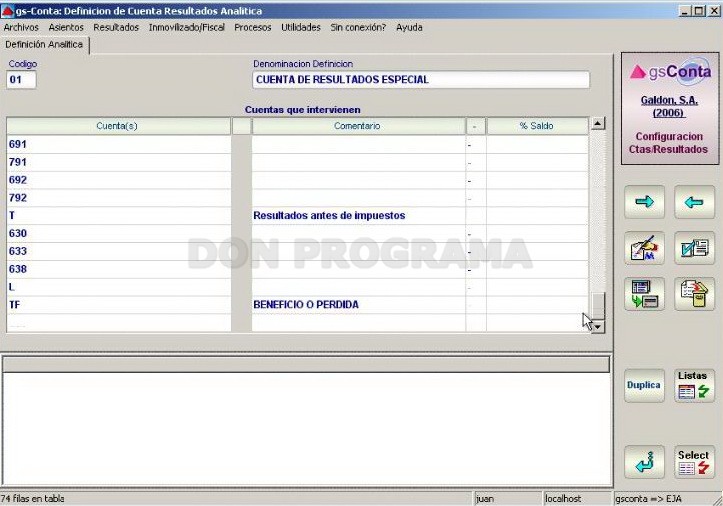The width and height of the screenshot is (723, 506).
Task: Click the edit record pencil icon button
Action: tap(644, 248)
